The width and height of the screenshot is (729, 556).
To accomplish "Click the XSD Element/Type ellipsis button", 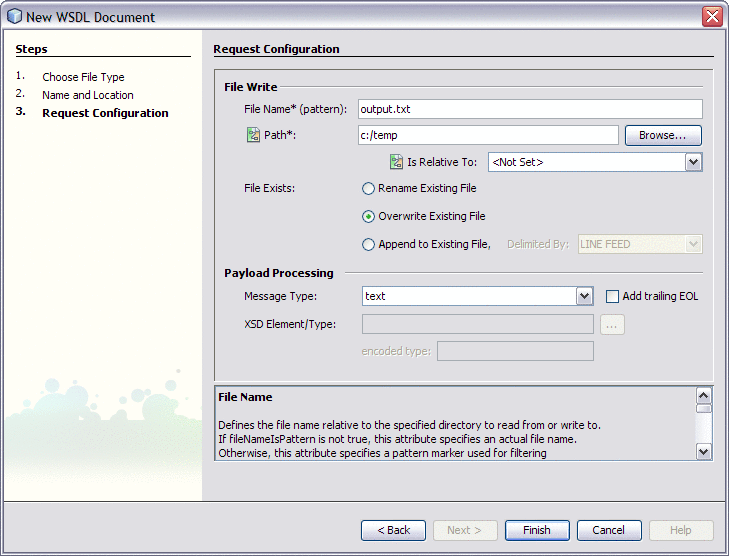I will 612,324.
